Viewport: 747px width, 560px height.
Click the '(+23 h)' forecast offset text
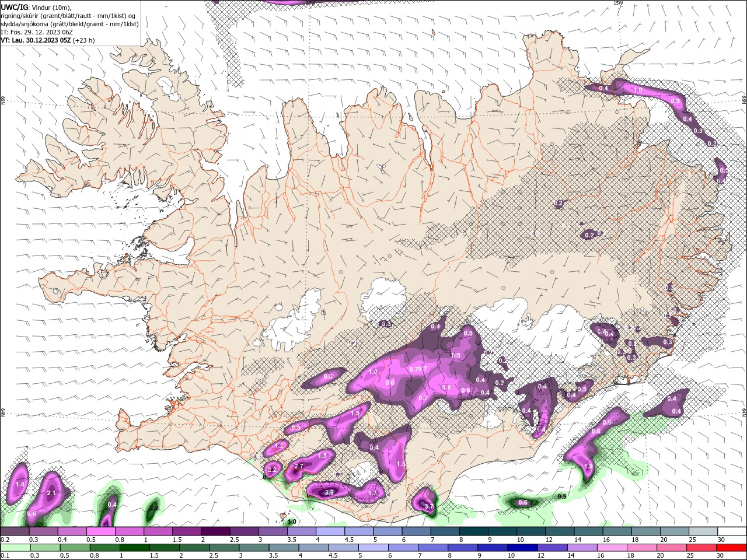point(83,40)
